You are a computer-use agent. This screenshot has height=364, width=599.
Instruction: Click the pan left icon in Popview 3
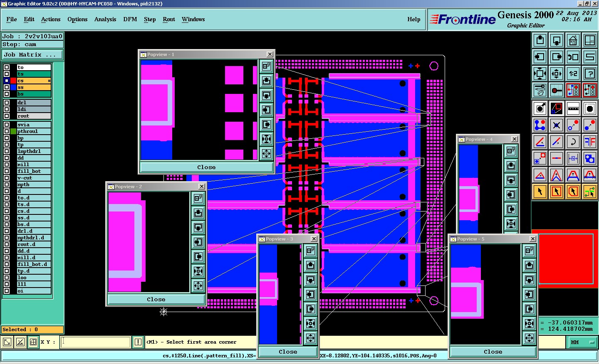[311, 294]
